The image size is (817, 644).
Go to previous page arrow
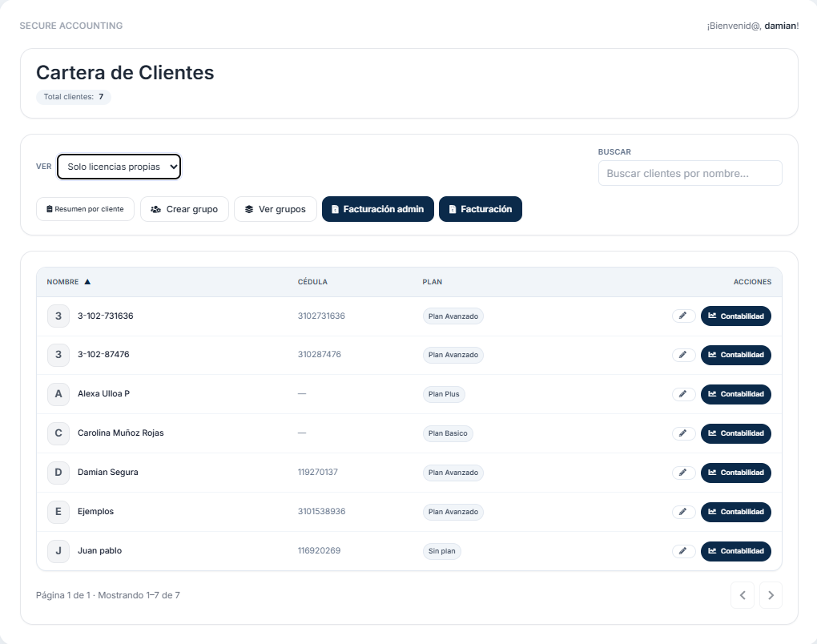tap(743, 595)
